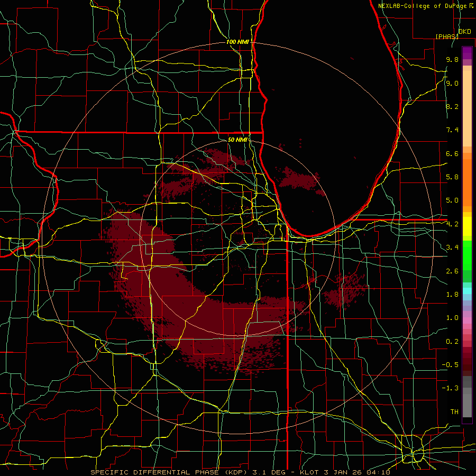The height and width of the screenshot is (476, 476).
Task: Click the 100 NMI range ring label
Action: (237, 42)
